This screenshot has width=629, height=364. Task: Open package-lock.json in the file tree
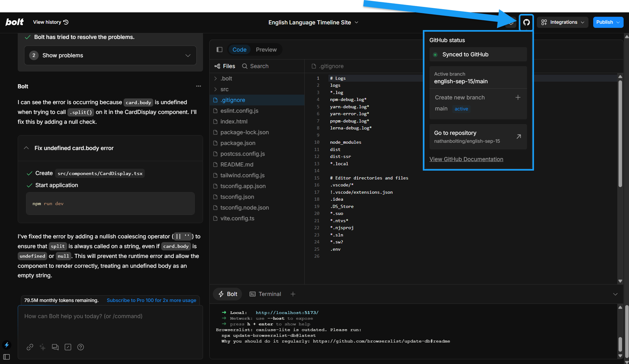pos(257,132)
